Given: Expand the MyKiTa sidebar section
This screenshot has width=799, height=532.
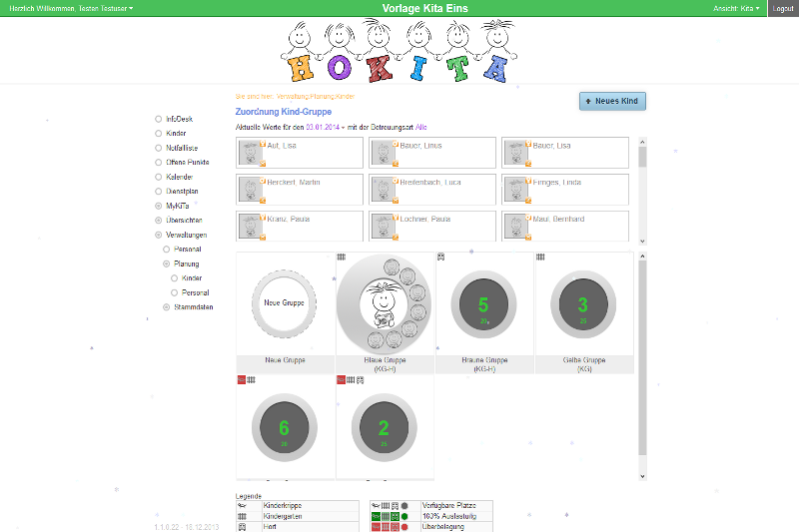Looking at the screenshot, I should coord(159,206).
